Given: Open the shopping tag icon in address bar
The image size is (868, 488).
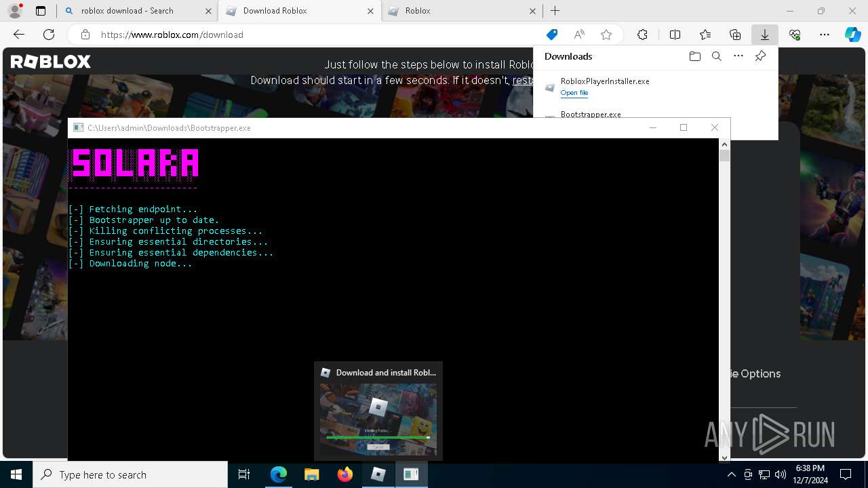Looking at the screenshot, I should (552, 35).
